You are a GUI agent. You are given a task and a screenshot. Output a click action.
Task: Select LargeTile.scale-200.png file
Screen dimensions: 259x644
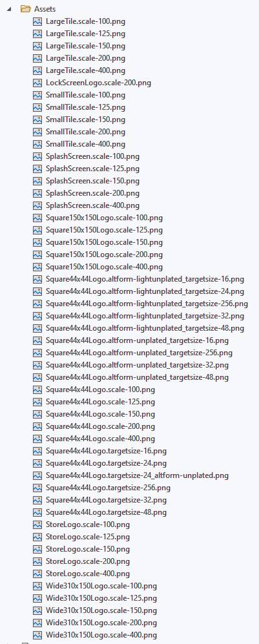tap(85, 58)
